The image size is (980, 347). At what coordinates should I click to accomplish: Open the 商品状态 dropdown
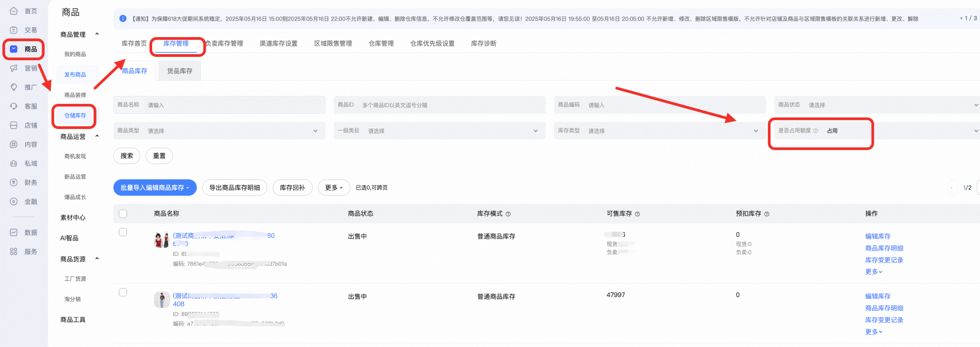[877, 105]
